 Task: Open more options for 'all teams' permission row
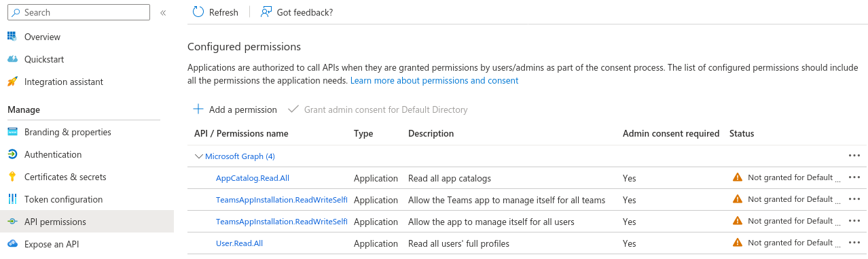854,199
